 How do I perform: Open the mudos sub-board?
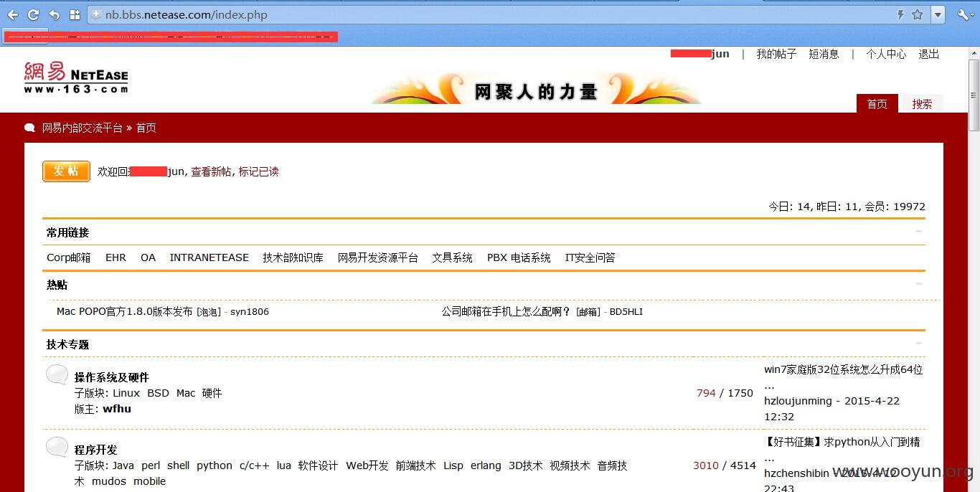pos(109,481)
